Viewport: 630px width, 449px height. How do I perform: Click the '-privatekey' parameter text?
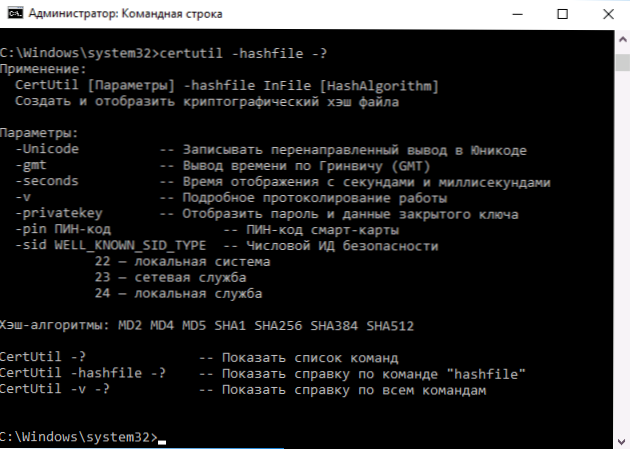click(59, 213)
